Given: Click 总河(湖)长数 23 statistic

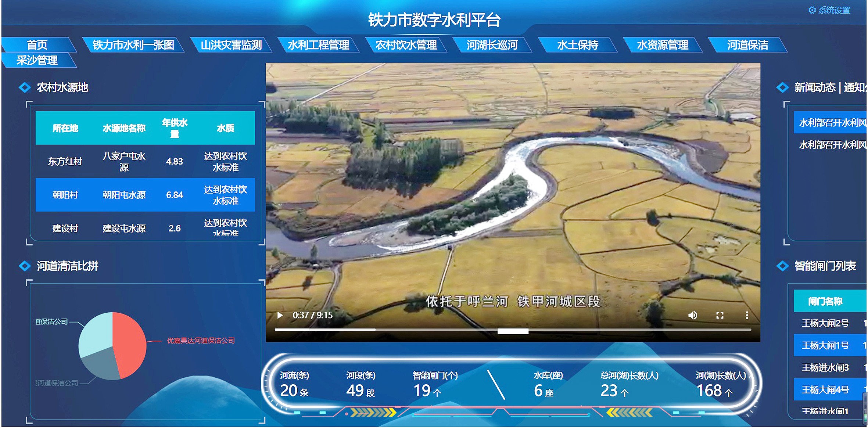Looking at the screenshot, I should coord(629,384).
